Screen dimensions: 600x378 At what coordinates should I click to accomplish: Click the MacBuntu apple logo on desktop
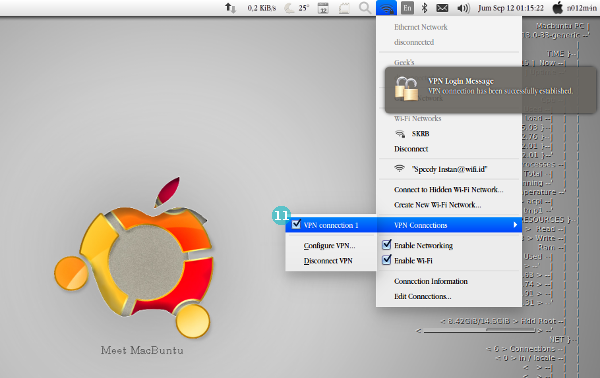pos(135,257)
